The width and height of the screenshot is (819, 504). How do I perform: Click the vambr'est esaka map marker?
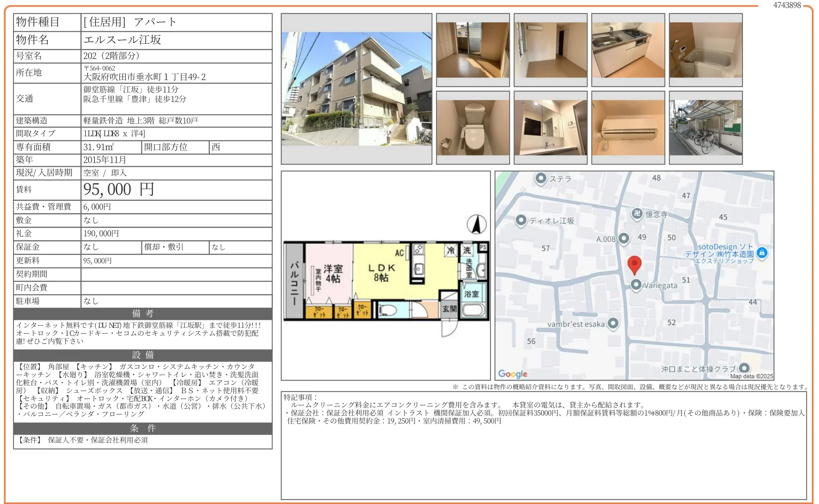coord(613,323)
